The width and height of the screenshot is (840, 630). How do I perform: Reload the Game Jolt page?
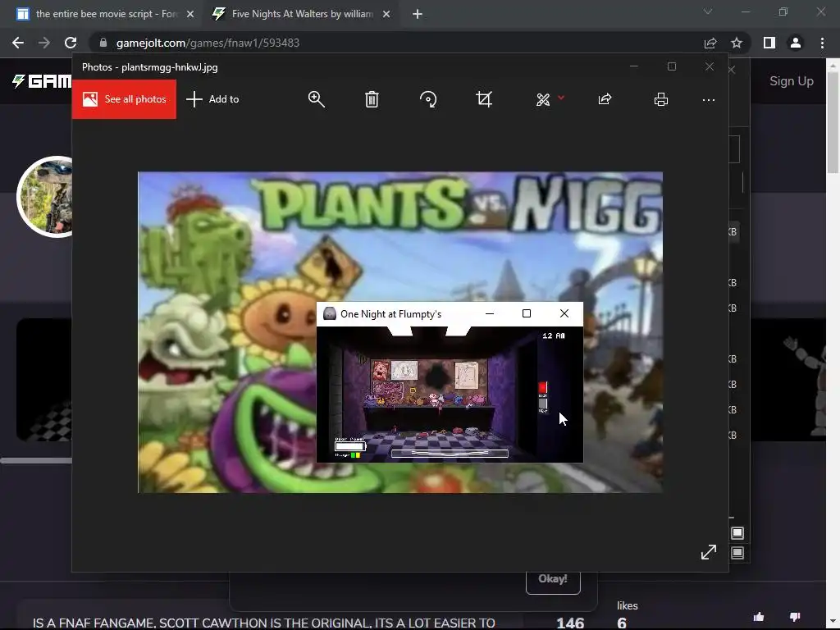pyautogui.click(x=71, y=43)
